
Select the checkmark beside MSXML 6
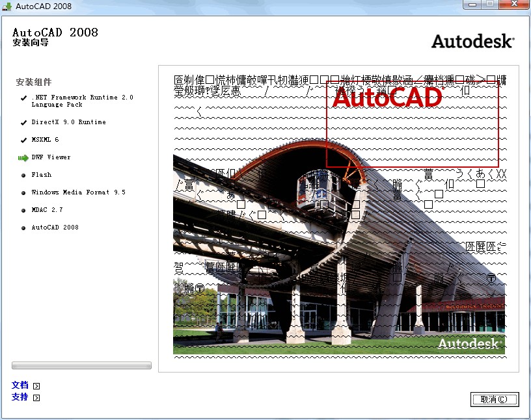23,140
